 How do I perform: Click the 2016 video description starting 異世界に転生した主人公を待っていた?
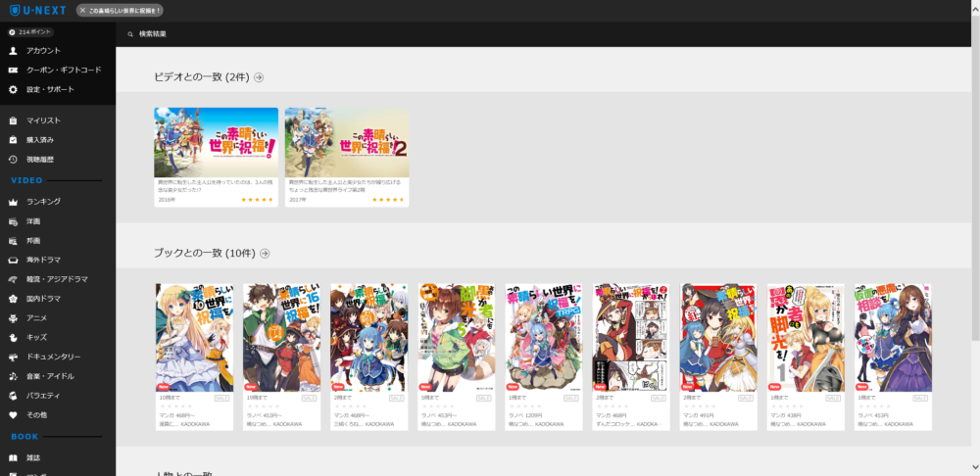[216, 185]
